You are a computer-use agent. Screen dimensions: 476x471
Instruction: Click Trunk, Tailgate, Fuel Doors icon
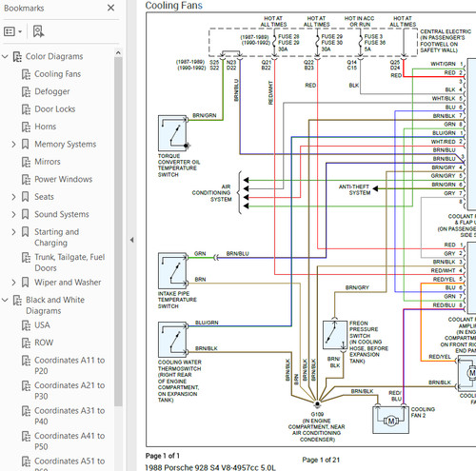[x=26, y=257]
